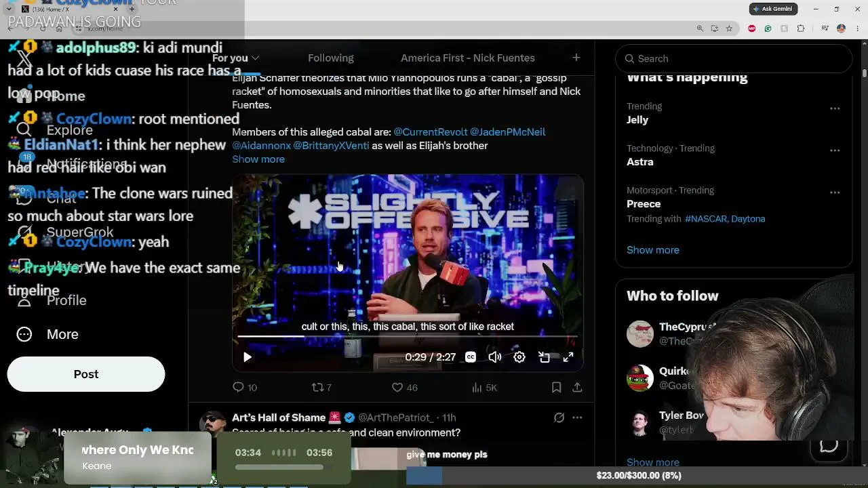Switch to the Following tab

tap(331, 58)
